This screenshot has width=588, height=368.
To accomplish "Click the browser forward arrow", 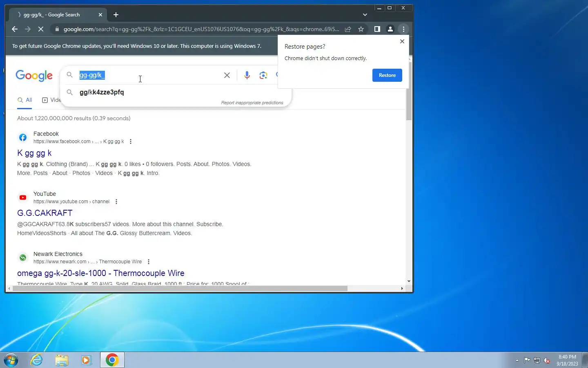I will [28, 29].
